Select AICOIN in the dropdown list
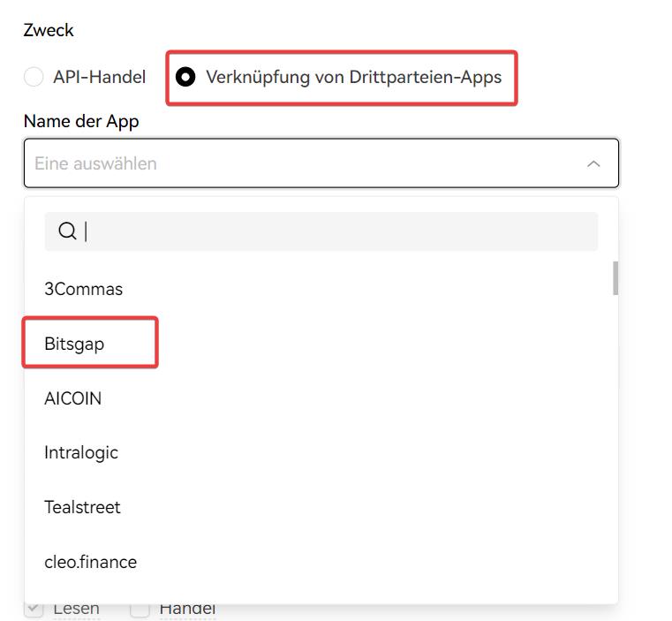 point(73,398)
